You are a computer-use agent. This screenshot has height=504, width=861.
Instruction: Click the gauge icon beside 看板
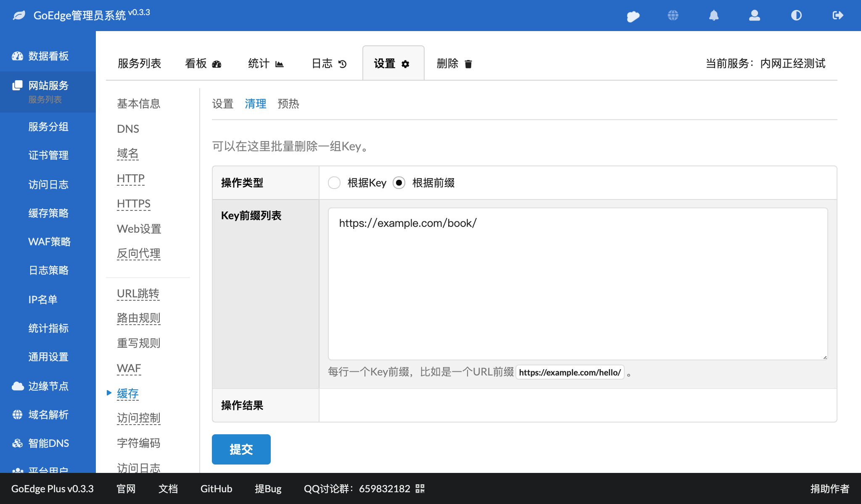(x=217, y=64)
